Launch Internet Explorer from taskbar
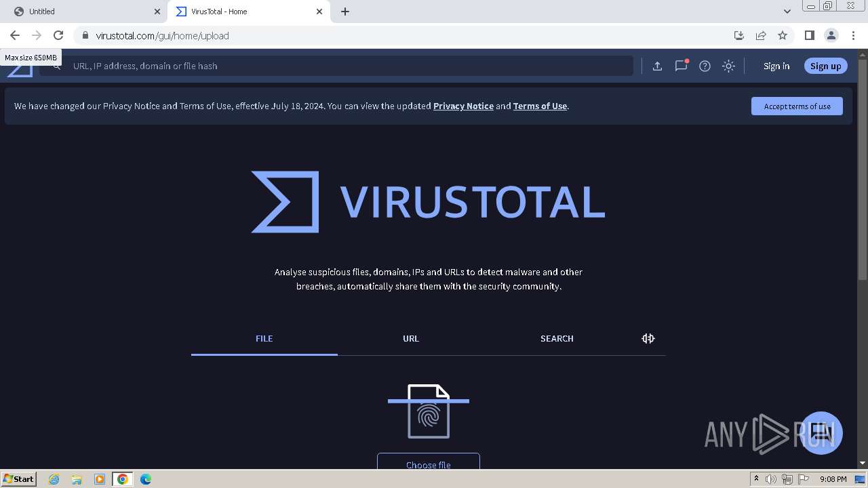 (x=54, y=479)
